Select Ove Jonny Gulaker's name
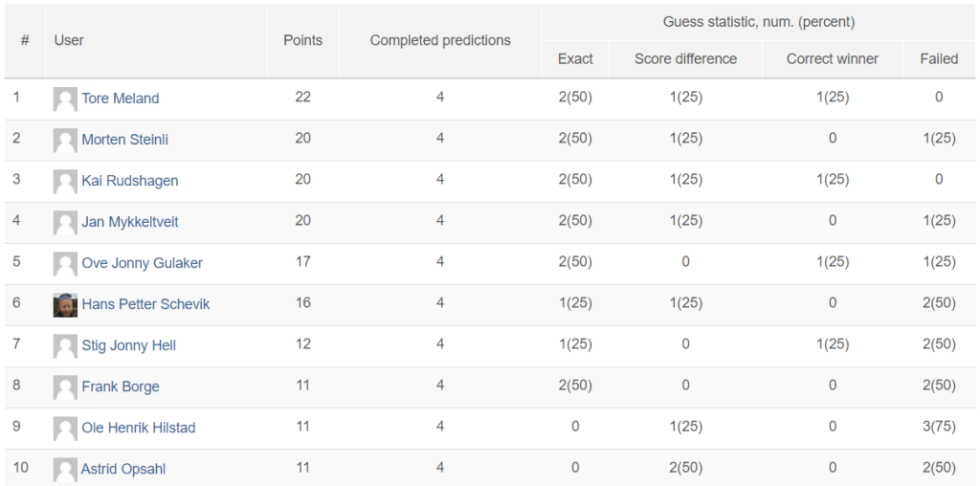The width and height of the screenshot is (980, 486). [x=142, y=263]
